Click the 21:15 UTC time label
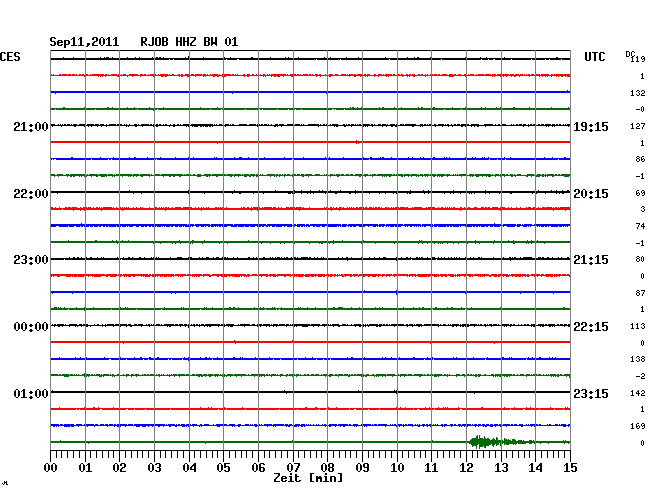This screenshot has width=650, height=494. (591, 260)
